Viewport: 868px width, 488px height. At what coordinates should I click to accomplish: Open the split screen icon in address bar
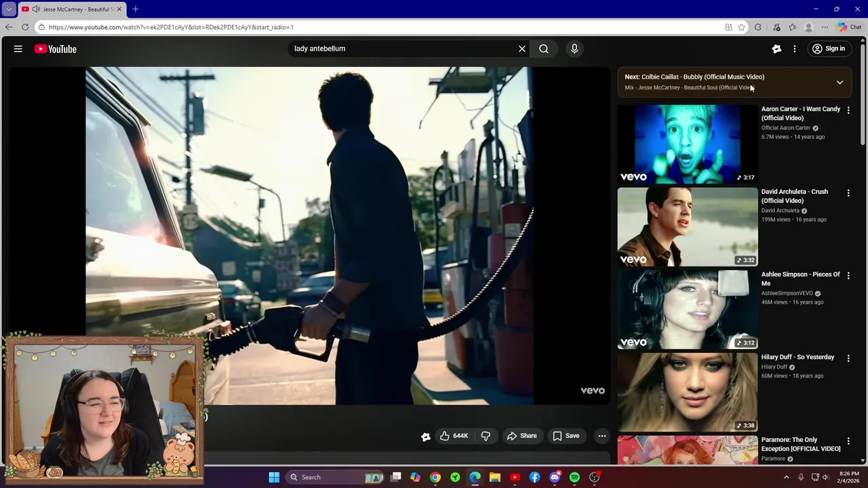[x=728, y=27]
